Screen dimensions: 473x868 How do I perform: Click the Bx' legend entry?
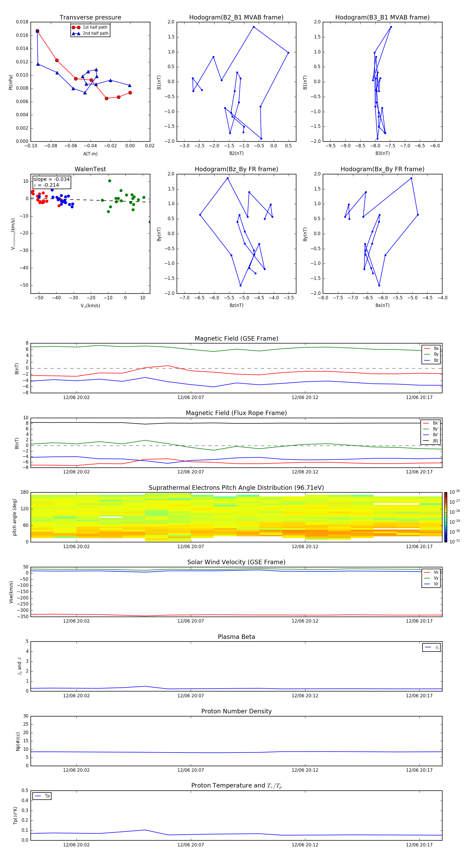(x=431, y=423)
